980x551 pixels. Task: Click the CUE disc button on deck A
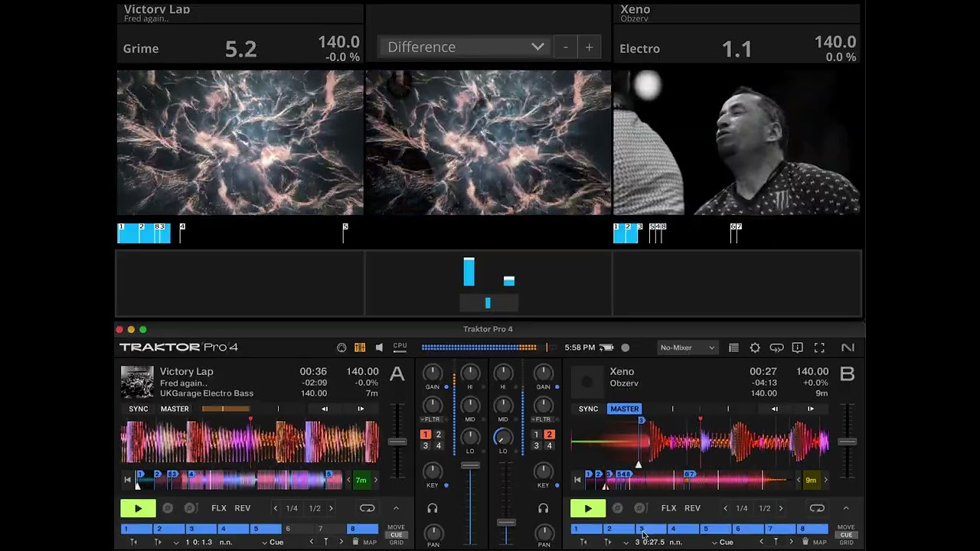pyautogui.click(x=168, y=508)
